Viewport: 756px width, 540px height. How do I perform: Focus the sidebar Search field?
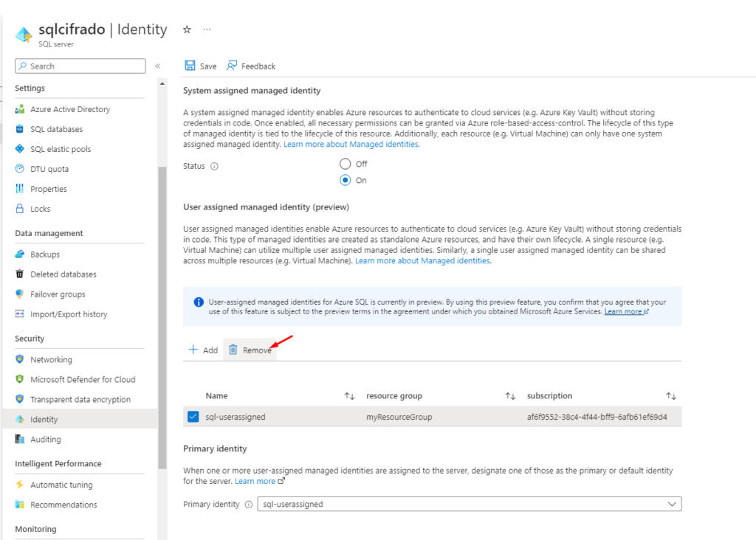80,66
